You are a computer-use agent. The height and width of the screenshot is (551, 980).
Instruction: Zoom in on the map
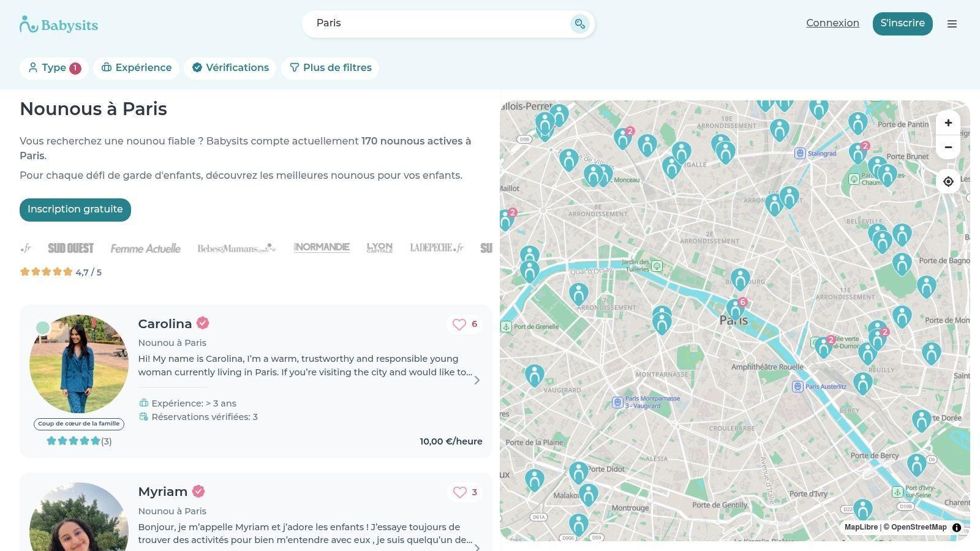[948, 123]
